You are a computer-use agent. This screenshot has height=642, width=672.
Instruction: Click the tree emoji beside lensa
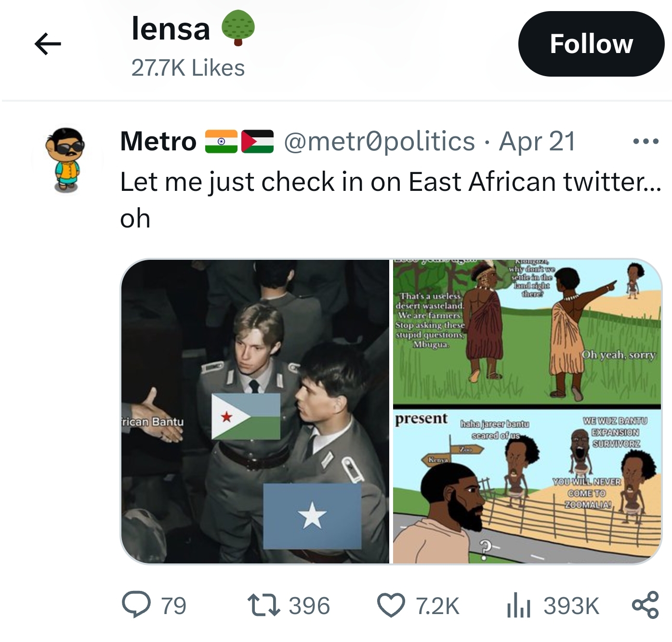[x=238, y=29]
